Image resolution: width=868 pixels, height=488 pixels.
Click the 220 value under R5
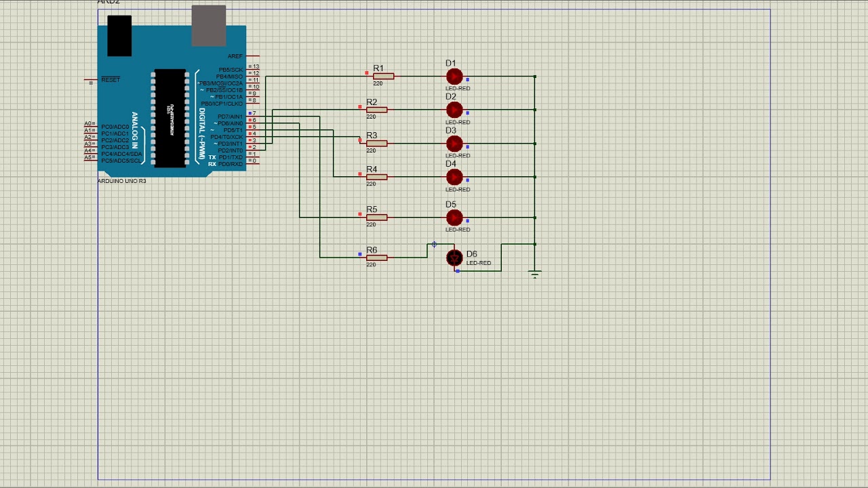(371, 224)
